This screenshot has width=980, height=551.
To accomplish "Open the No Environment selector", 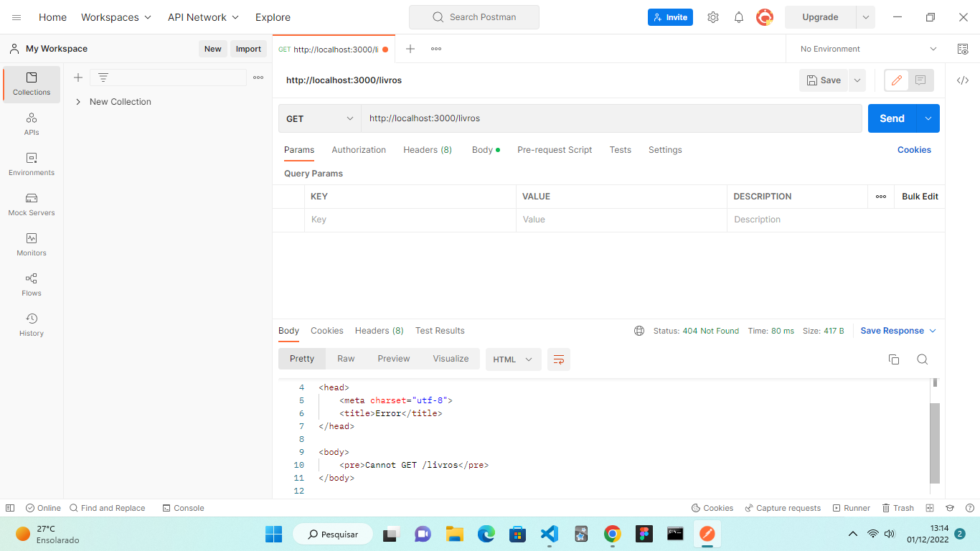I will pos(868,49).
